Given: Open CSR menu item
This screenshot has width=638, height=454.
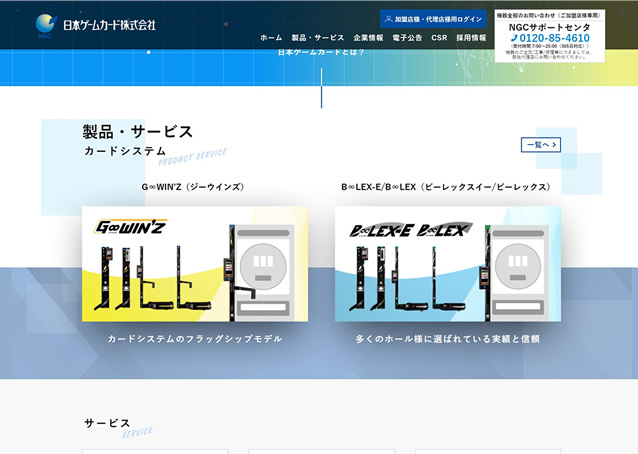Looking at the screenshot, I should tap(439, 38).
